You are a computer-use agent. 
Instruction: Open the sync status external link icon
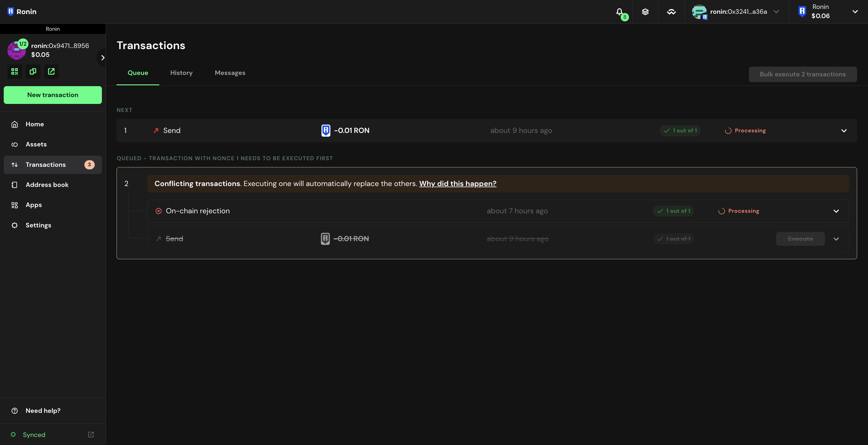[91, 435]
